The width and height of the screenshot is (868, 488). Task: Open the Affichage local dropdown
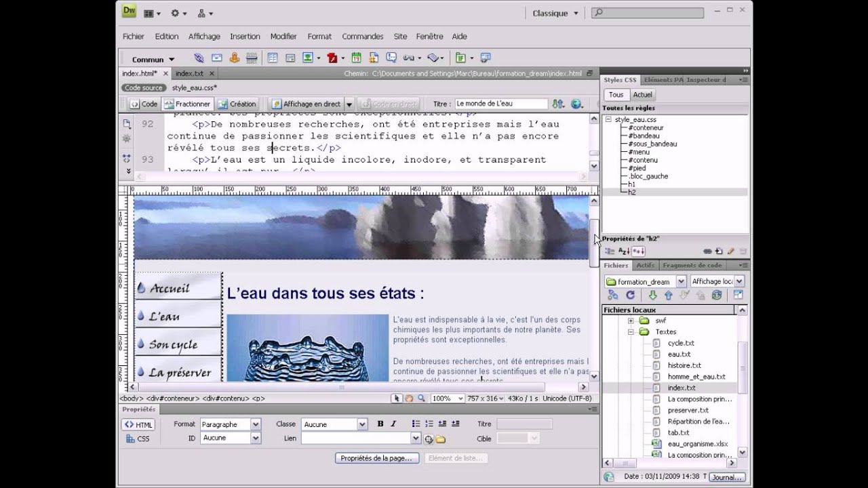tap(739, 281)
